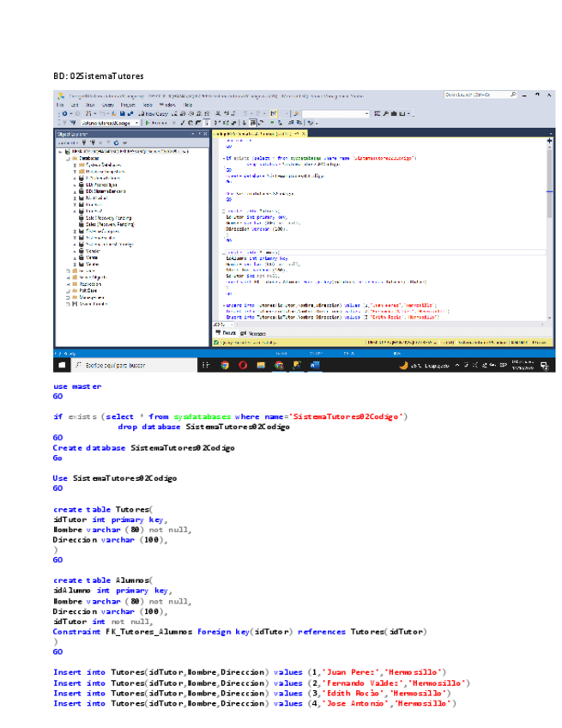562x728 pixels.
Task: Refresh the Object Explorer tree
Action: (x=114, y=143)
